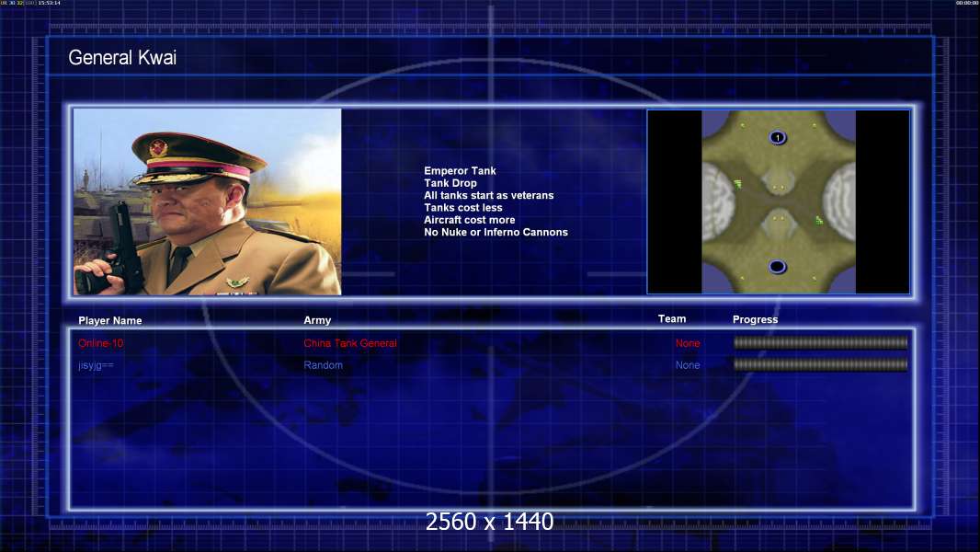The image size is (980, 552).
Task: Click 'All tanks start as veterans' line
Action: tap(489, 195)
